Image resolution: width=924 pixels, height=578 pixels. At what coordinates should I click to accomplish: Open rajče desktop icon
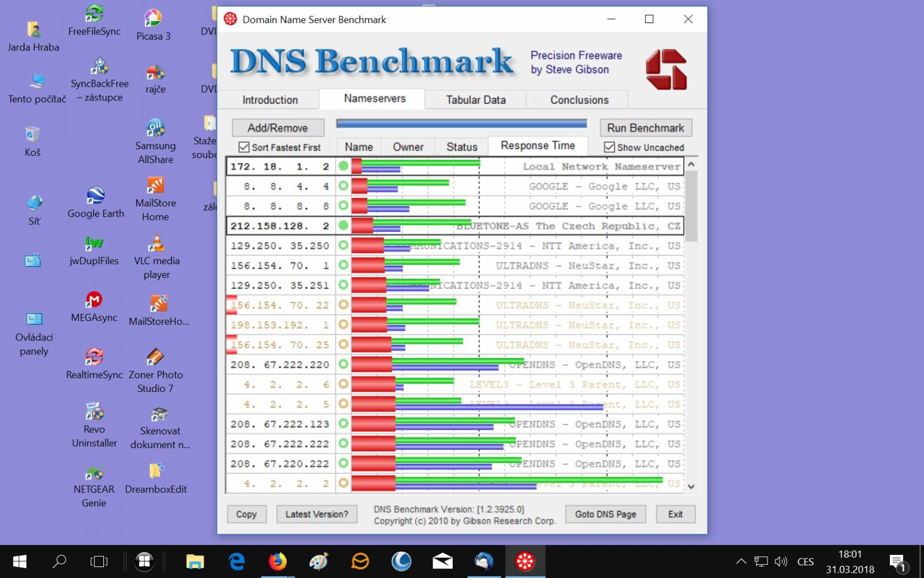click(155, 79)
